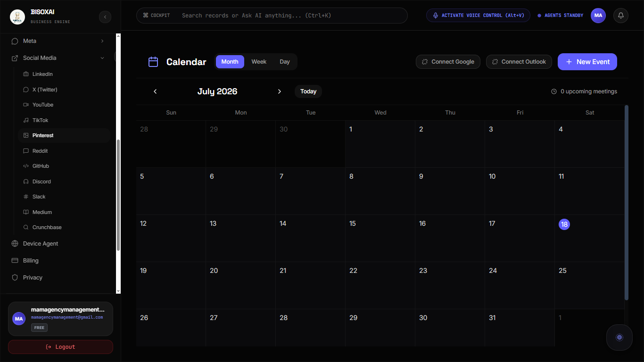Click the sidebar vertical scrollbar

coord(118,195)
